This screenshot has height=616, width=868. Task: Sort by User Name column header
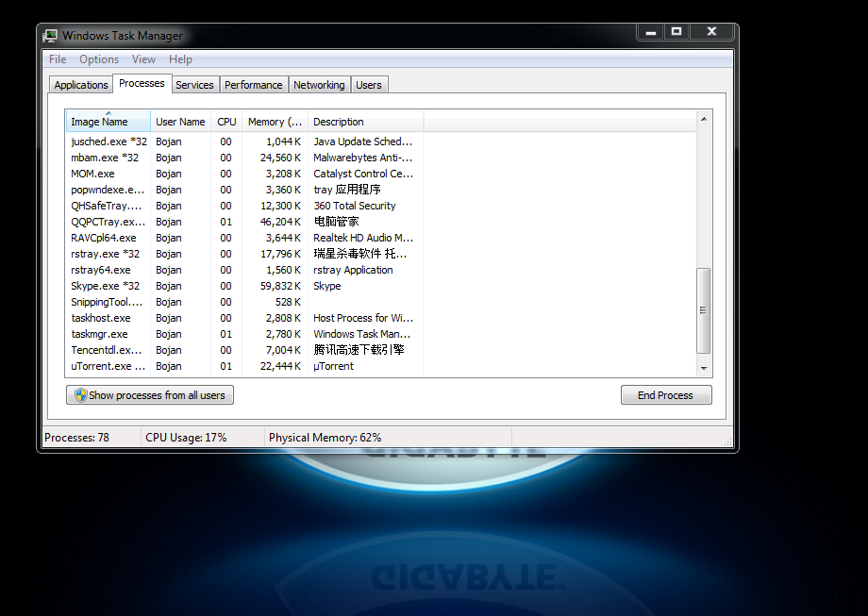click(x=180, y=122)
